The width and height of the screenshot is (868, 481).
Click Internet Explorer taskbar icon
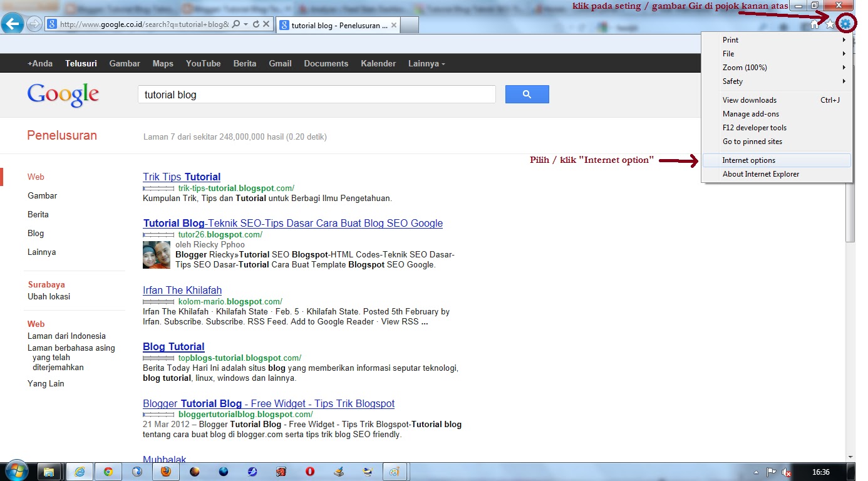[79, 472]
